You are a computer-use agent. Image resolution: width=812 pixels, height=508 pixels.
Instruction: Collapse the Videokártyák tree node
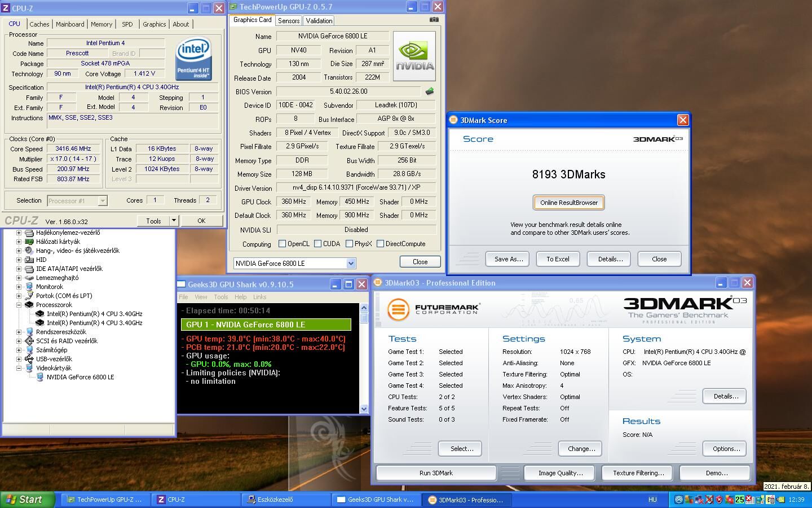pos(19,368)
